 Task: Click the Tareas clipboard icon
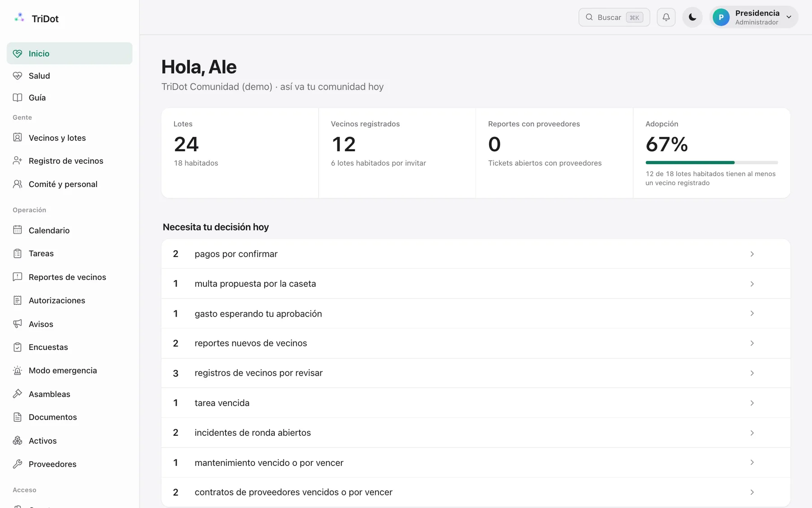point(18,253)
